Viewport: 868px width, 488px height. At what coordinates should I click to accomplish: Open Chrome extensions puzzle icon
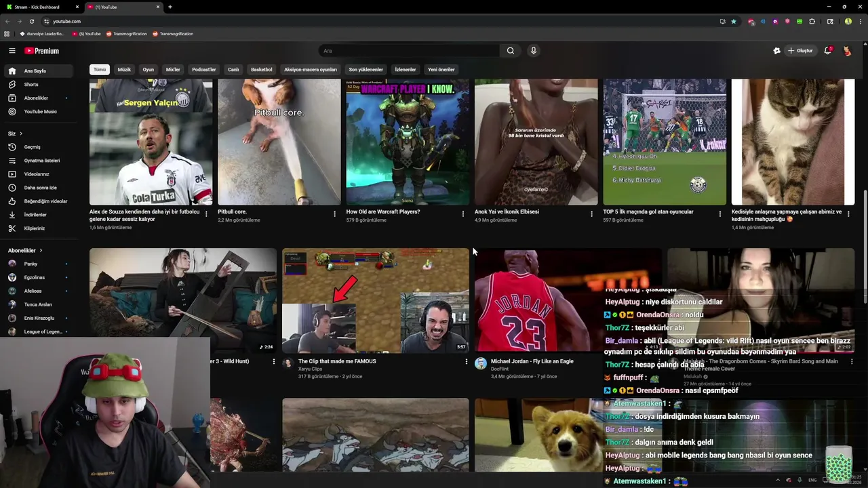click(x=812, y=21)
